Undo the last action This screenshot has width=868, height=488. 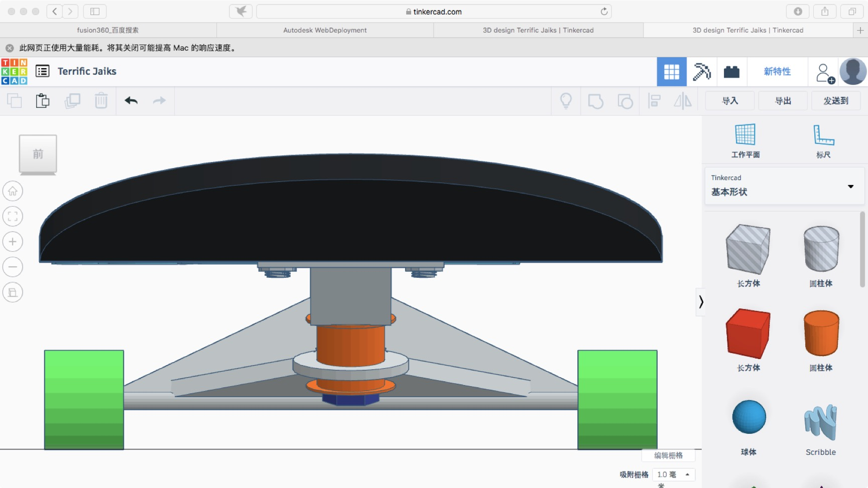click(131, 101)
